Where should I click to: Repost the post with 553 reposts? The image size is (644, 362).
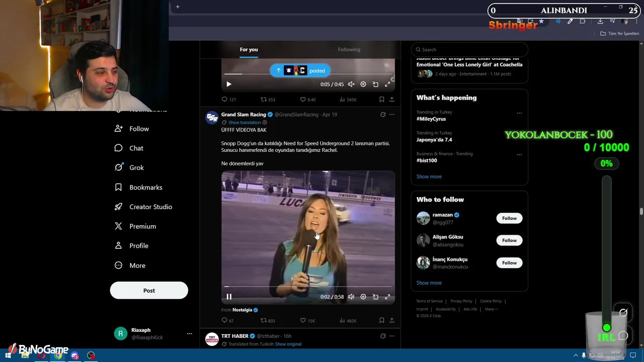[268, 100]
